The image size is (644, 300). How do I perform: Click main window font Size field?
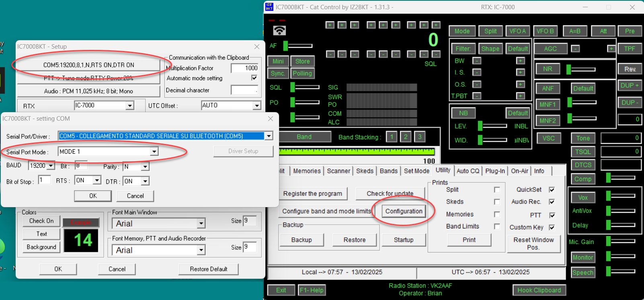pyautogui.click(x=250, y=221)
